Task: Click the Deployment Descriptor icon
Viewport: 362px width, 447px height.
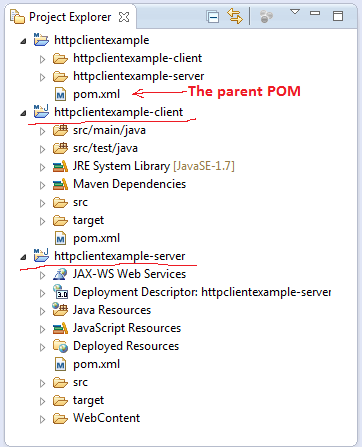Action: (x=60, y=292)
